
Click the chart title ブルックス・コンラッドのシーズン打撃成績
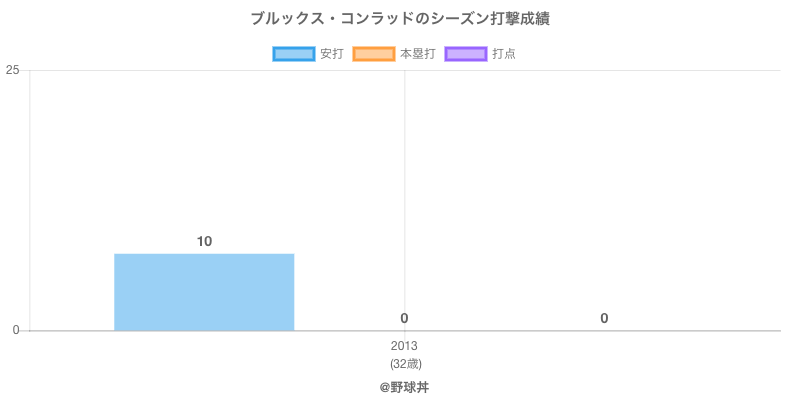(x=400, y=19)
